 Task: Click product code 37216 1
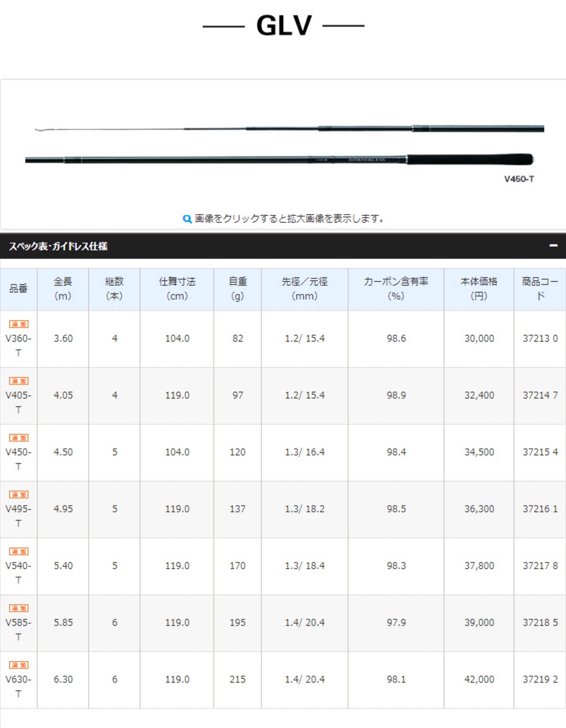coord(540,509)
